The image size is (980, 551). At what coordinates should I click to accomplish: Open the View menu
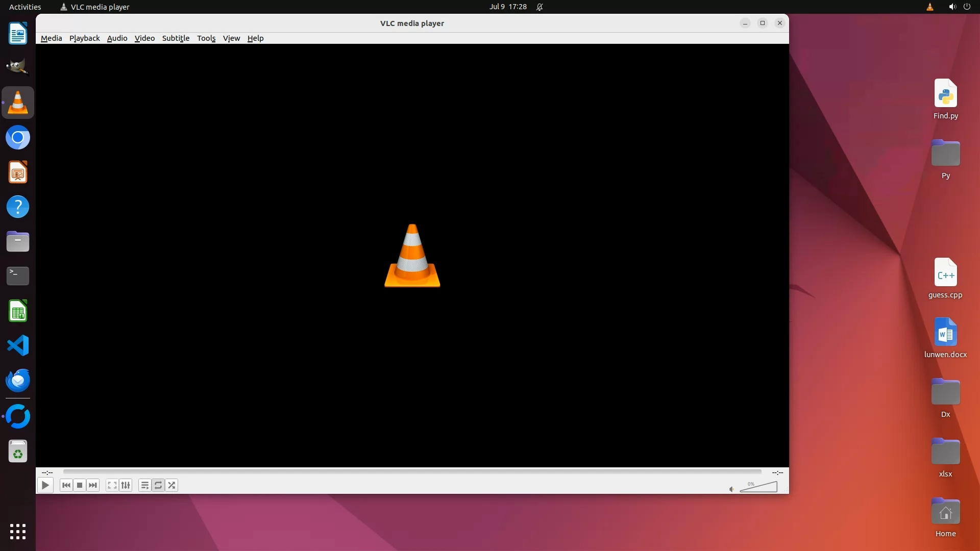tap(231, 38)
